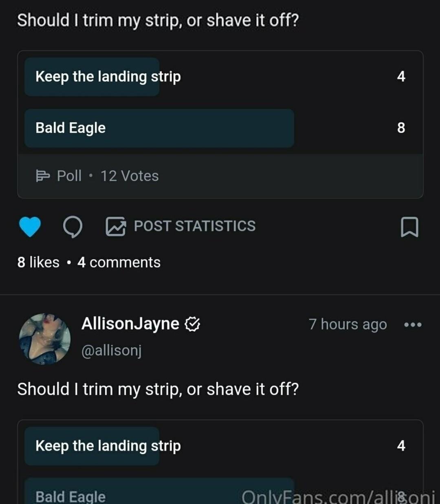
Task: Open the @allisonj handle link
Action: click(111, 350)
